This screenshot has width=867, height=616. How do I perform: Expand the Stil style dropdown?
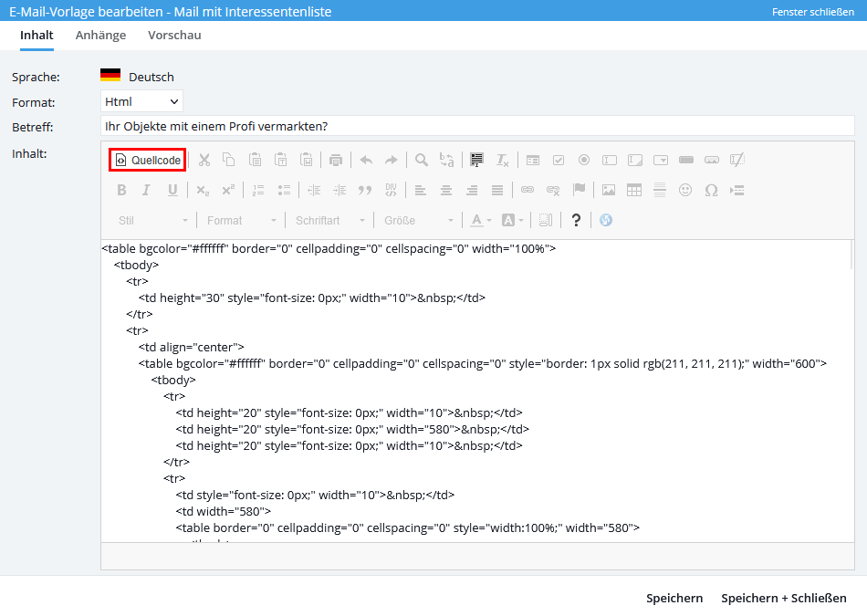(153, 220)
